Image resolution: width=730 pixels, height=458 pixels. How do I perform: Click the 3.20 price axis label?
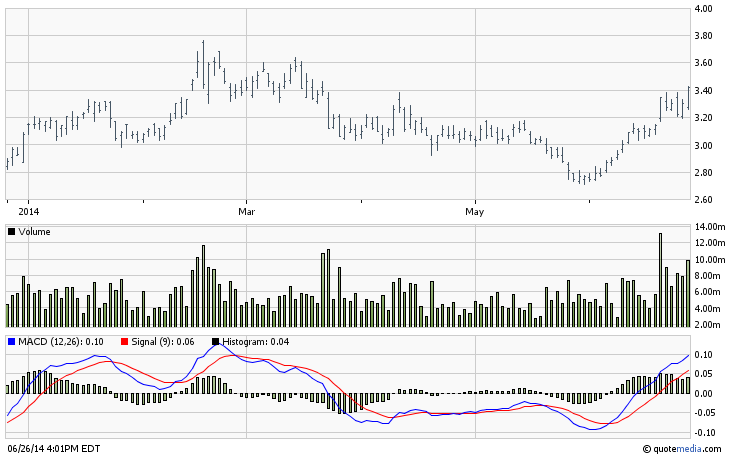(x=703, y=118)
